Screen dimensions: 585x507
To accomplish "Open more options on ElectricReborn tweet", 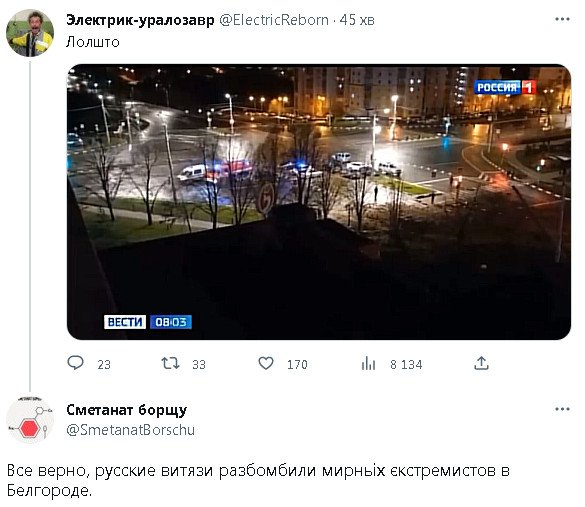I will point(562,19).
